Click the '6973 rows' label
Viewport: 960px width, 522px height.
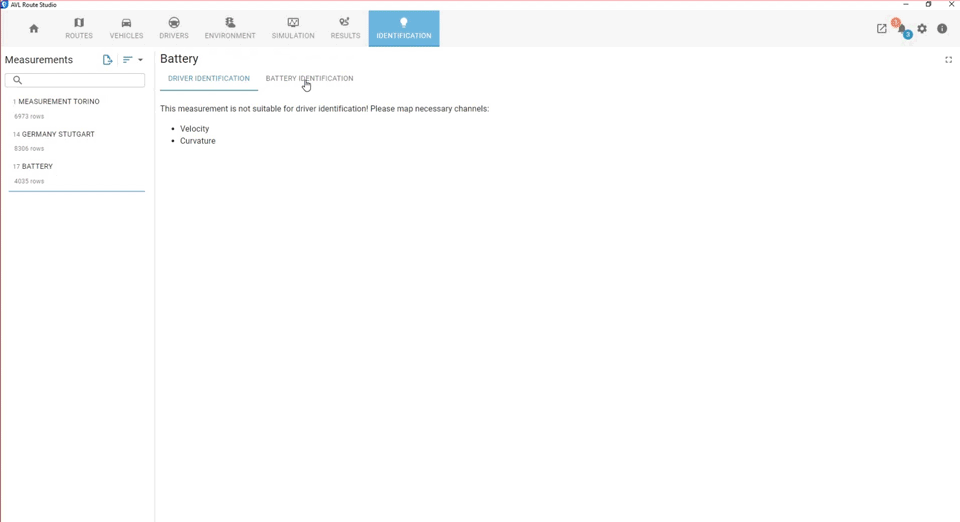(x=29, y=116)
